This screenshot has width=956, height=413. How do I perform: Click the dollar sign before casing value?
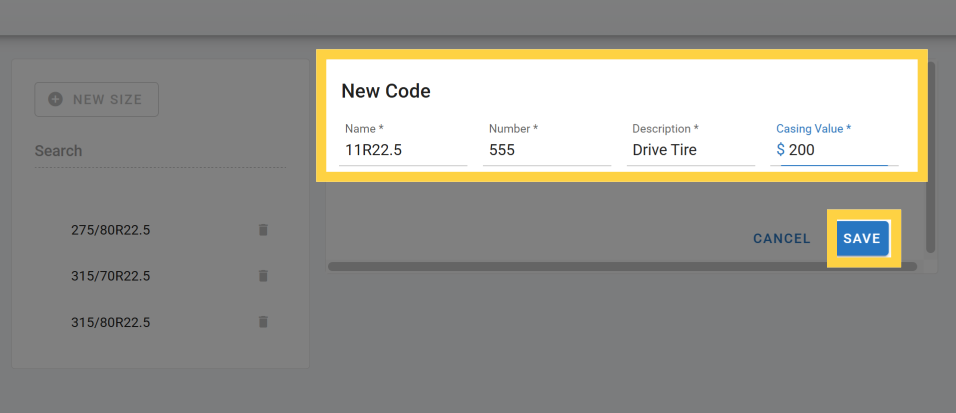780,150
